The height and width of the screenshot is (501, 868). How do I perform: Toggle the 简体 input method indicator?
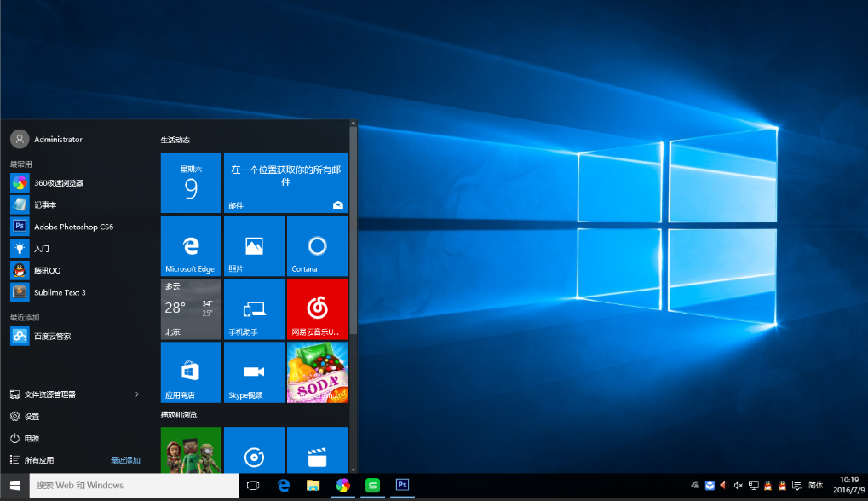(815, 486)
